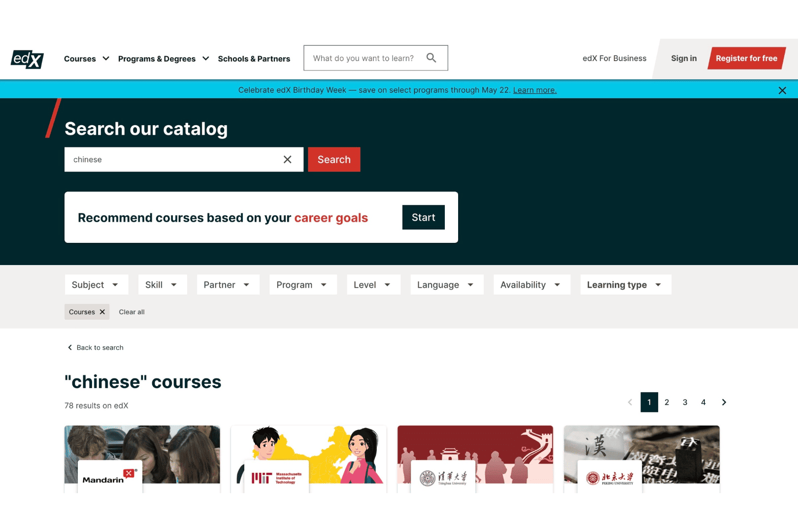Go to results page 4
This screenshot has height=532, width=798.
[703, 402]
